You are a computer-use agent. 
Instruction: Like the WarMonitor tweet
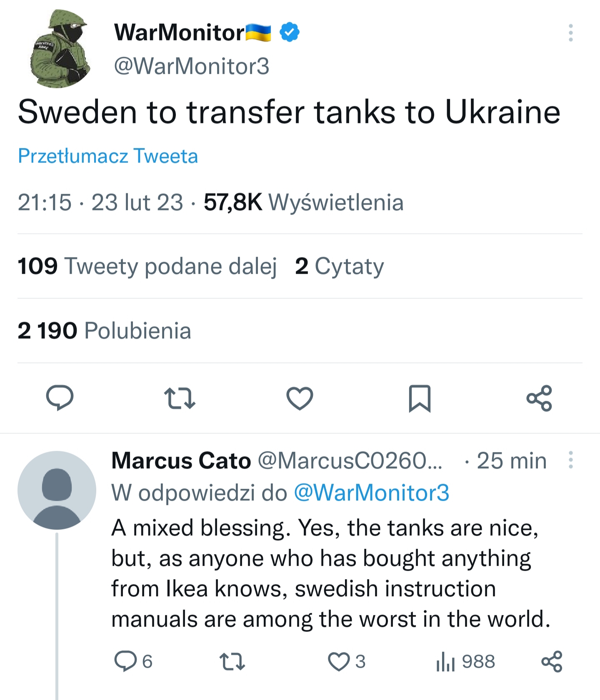(300, 398)
